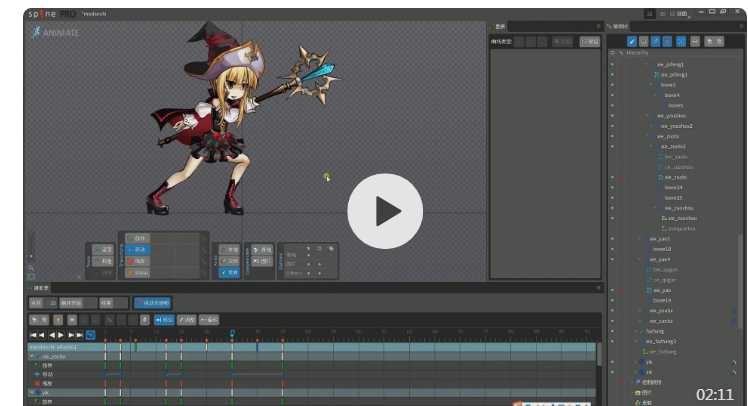Toggle visibility dot for bone4 row

point(612,95)
